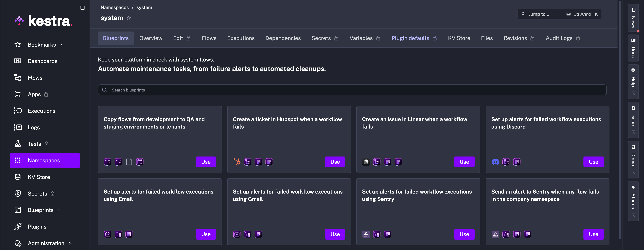Expand the Bookmarks sidebar section
The height and width of the screenshot is (250, 644).
point(61,45)
